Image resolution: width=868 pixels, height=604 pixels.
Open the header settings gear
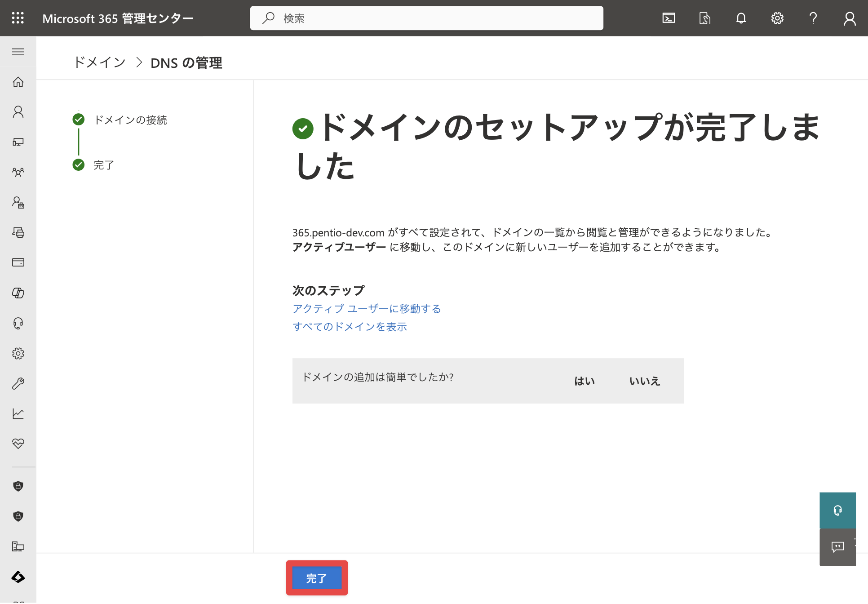pos(777,18)
